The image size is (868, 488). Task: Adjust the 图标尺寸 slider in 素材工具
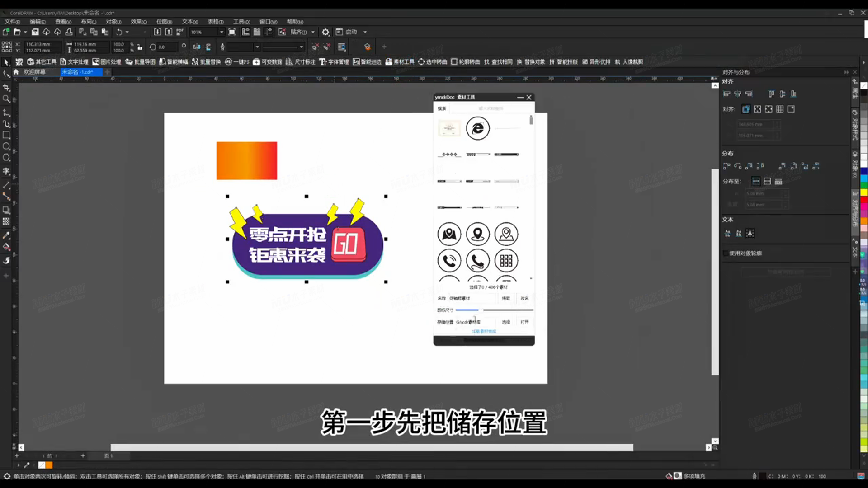click(495, 310)
